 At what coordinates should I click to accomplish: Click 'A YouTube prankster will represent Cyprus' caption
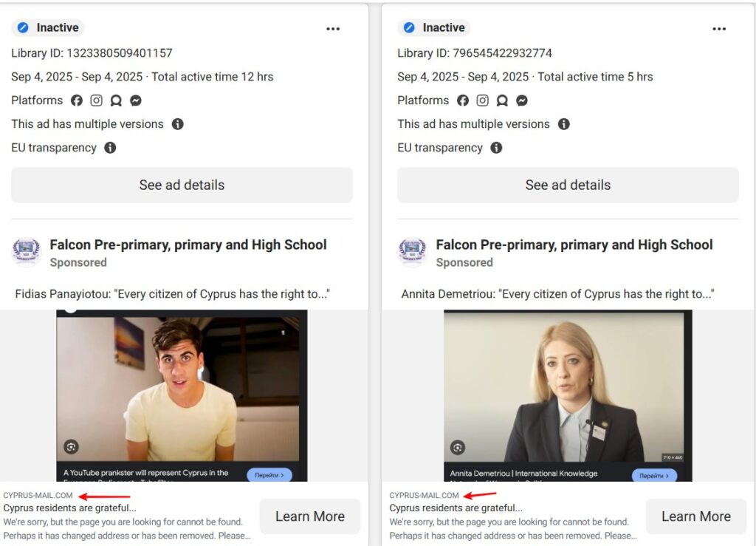(145, 473)
